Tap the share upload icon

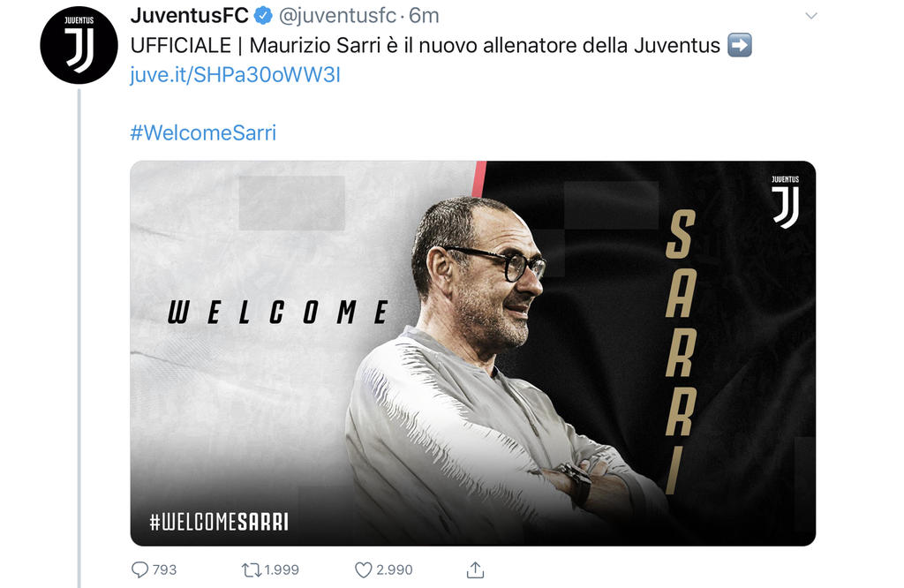click(475, 569)
